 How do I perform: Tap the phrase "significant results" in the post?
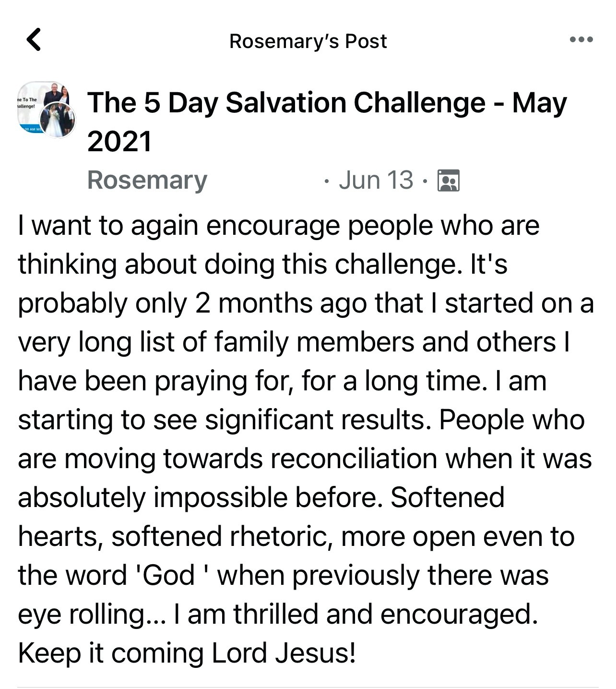[315, 420]
